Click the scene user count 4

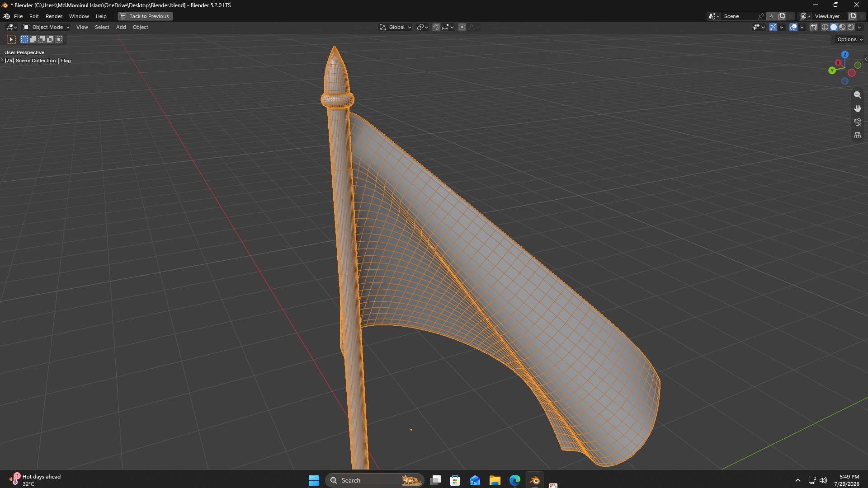click(x=771, y=16)
